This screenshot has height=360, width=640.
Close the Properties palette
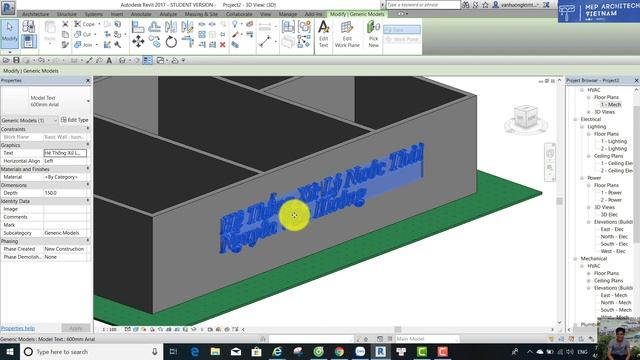[88, 81]
